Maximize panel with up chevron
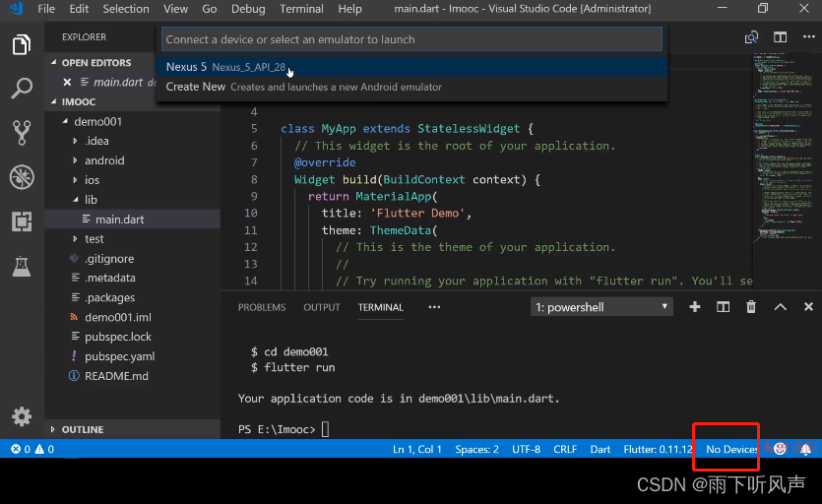This screenshot has height=504, width=822. pos(780,307)
